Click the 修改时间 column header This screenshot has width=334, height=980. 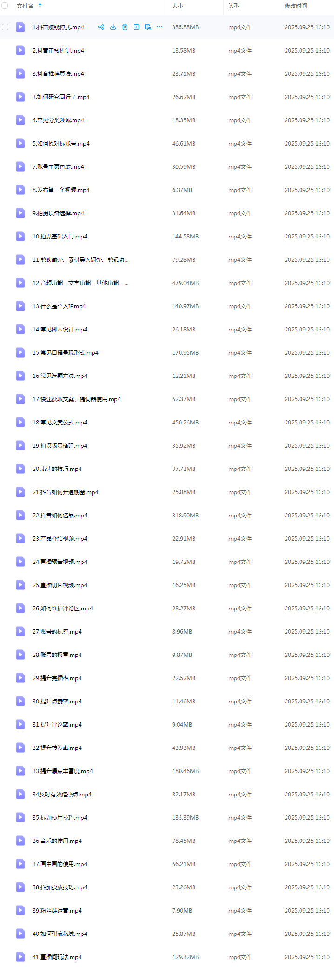[x=296, y=6]
